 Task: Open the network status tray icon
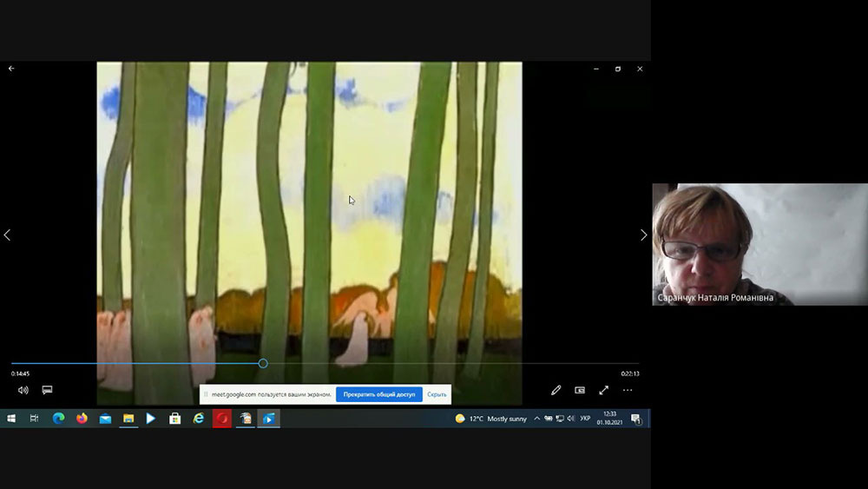(560, 419)
